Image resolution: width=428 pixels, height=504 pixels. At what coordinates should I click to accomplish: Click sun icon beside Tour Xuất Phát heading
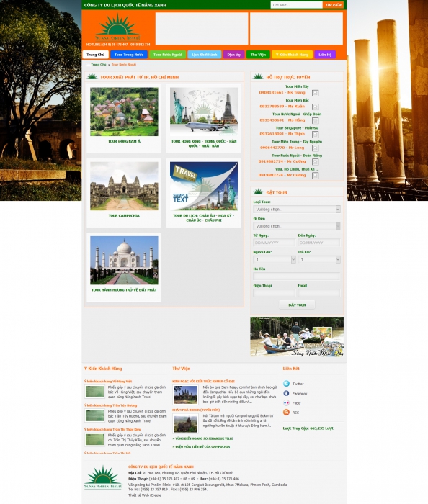(92, 76)
